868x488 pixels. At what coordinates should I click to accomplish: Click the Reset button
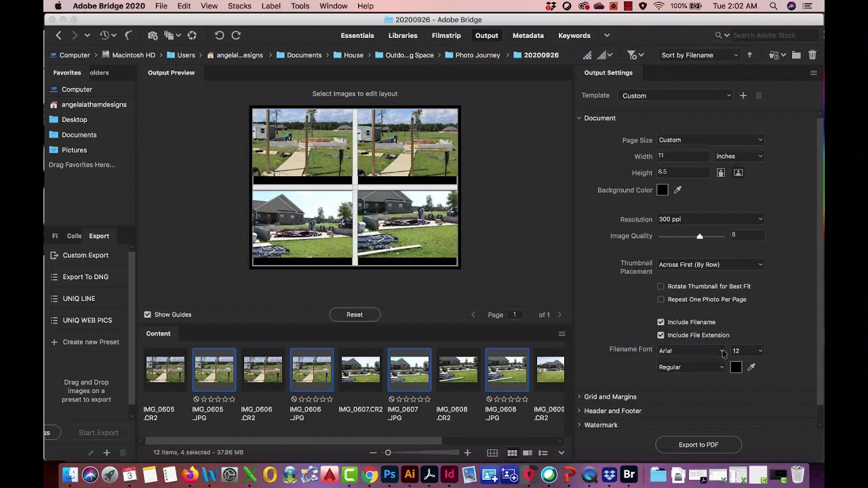point(355,314)
